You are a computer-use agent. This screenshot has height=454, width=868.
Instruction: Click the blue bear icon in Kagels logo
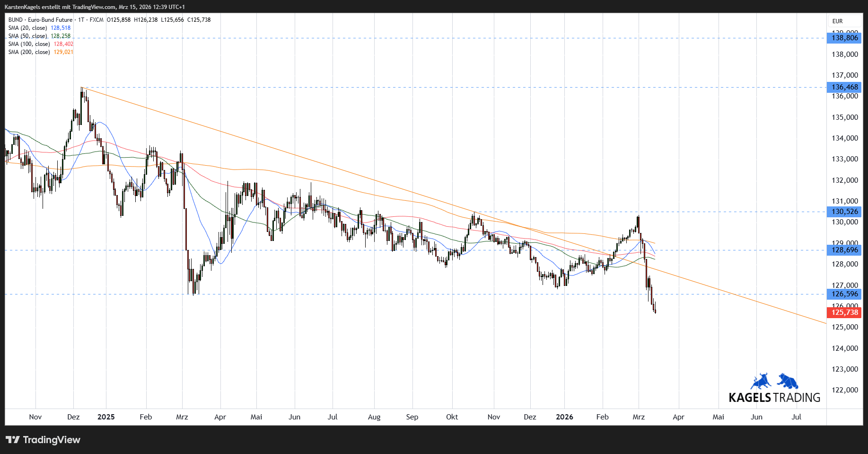coord(788,381)
